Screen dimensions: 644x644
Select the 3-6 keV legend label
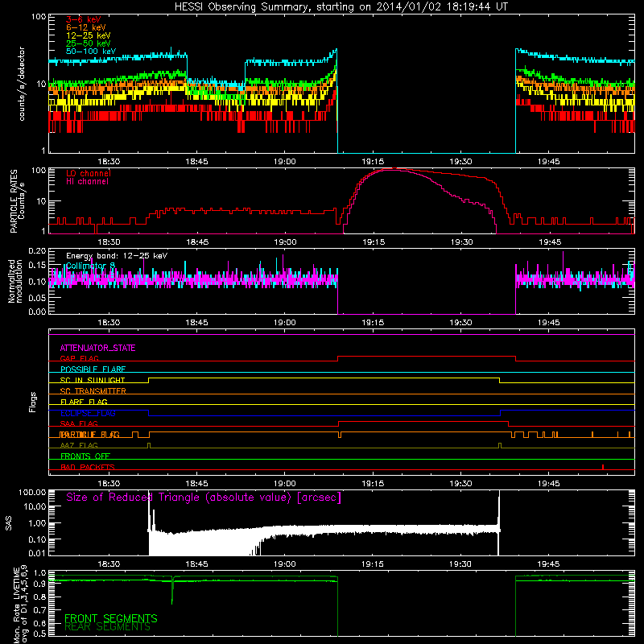point(84,19)
